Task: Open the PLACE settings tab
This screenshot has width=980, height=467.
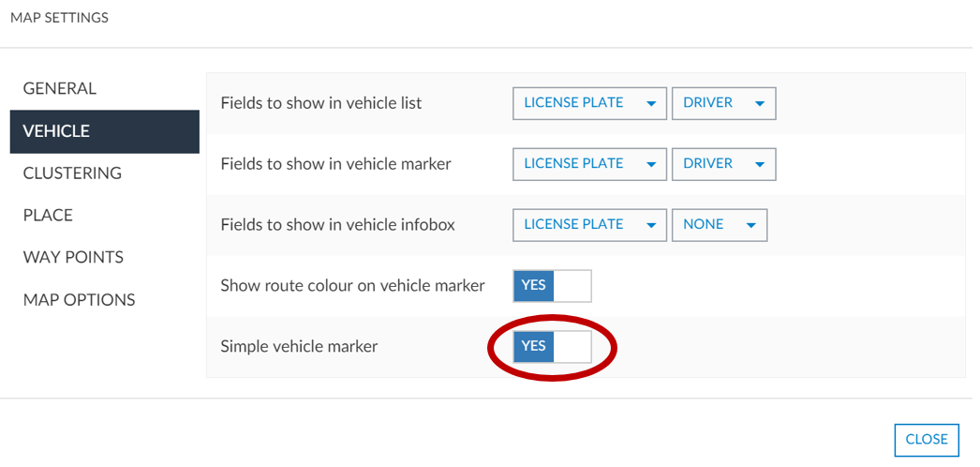Action: [48, 216]
